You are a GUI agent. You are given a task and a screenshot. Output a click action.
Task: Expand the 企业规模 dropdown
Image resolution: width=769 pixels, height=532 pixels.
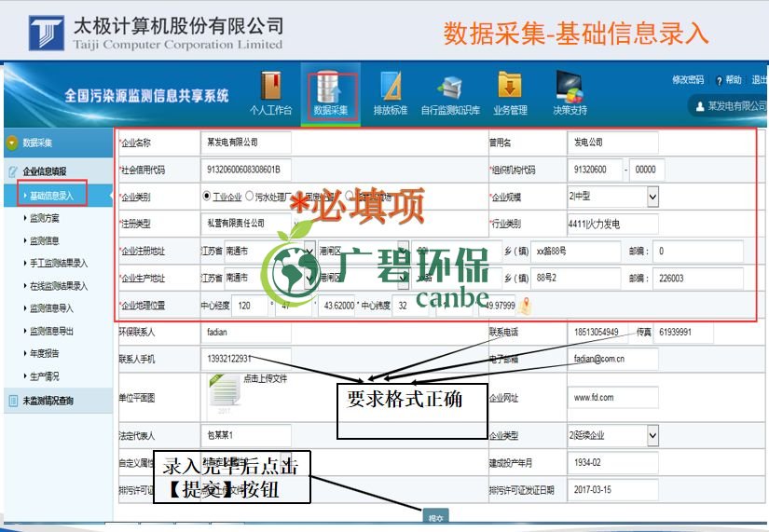click(652, 197)
